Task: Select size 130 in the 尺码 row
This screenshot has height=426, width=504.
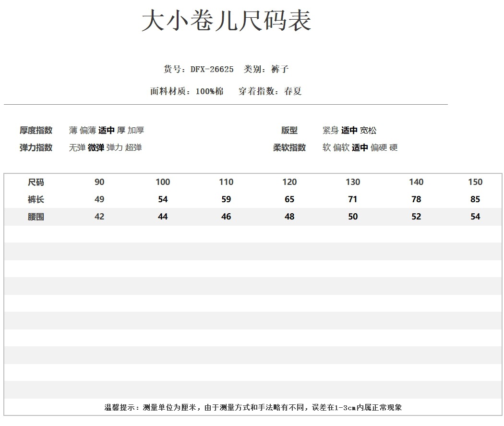Action: pyautogui.click(x=353, y=182)
